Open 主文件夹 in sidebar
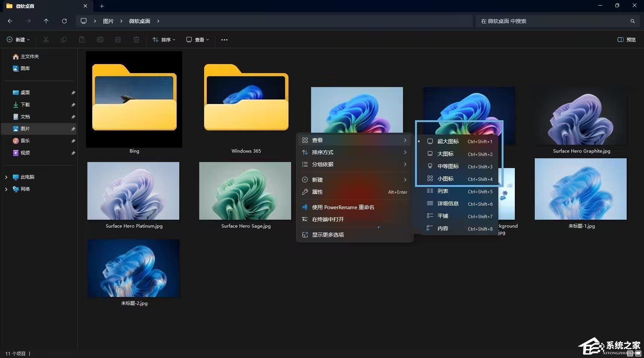This screenshot has height=358, width=644. 26,57
